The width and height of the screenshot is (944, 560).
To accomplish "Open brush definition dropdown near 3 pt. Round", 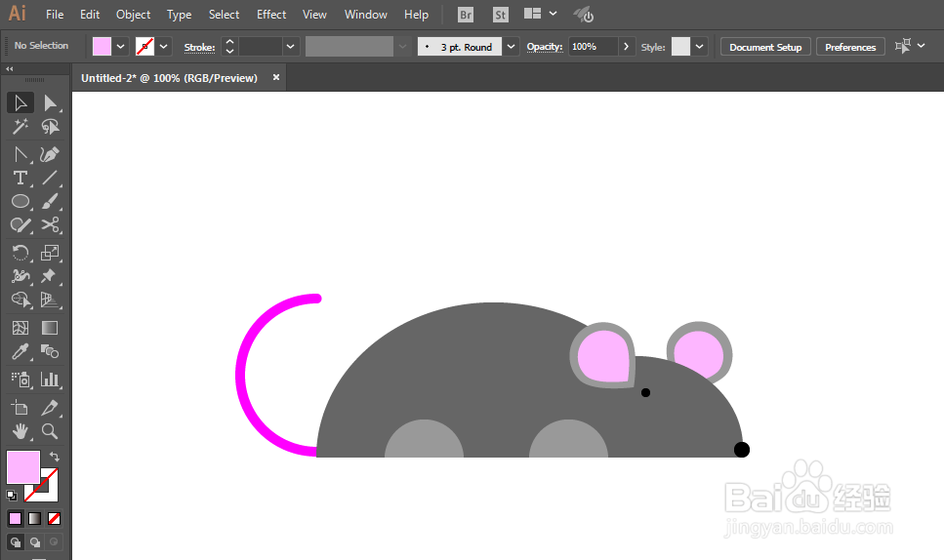I will [x=512, y=46].
